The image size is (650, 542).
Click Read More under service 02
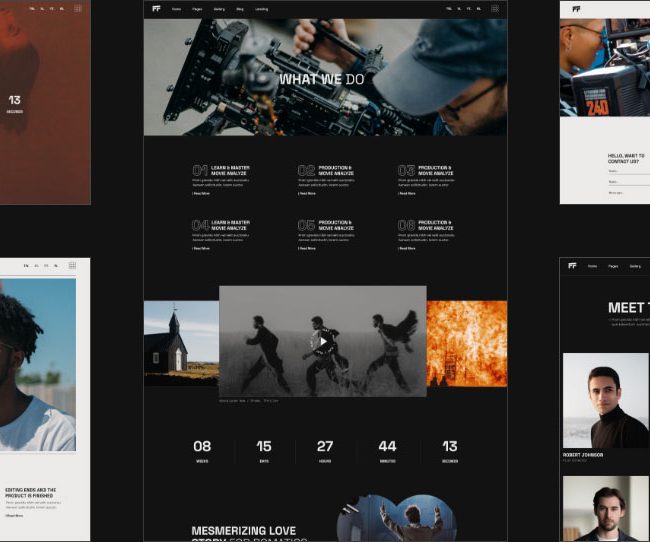click(x=307, y=194)
